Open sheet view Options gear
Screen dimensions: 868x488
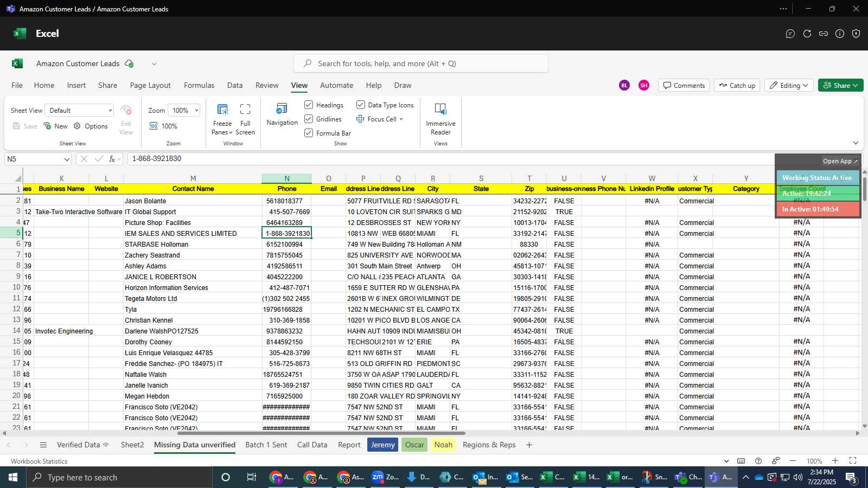[x=77, y=126]
